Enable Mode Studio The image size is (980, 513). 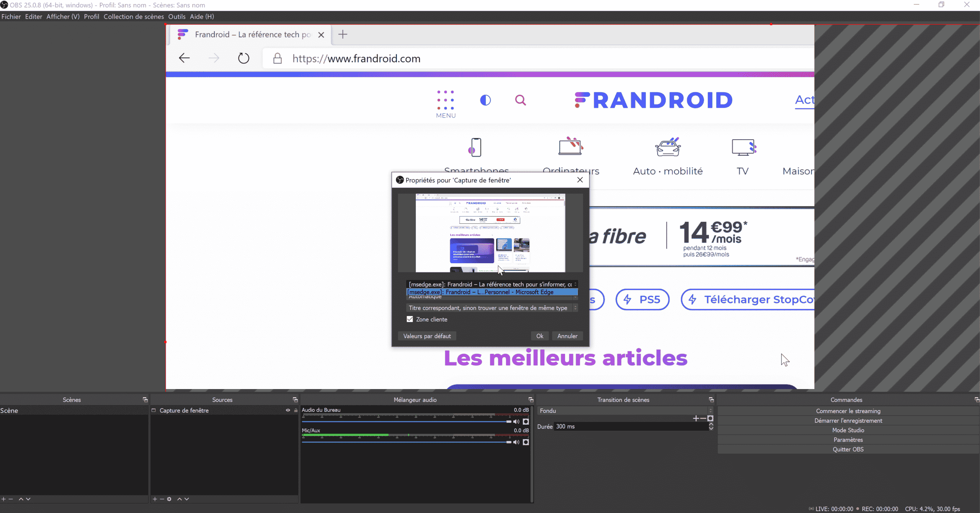(x=848, y=430)
